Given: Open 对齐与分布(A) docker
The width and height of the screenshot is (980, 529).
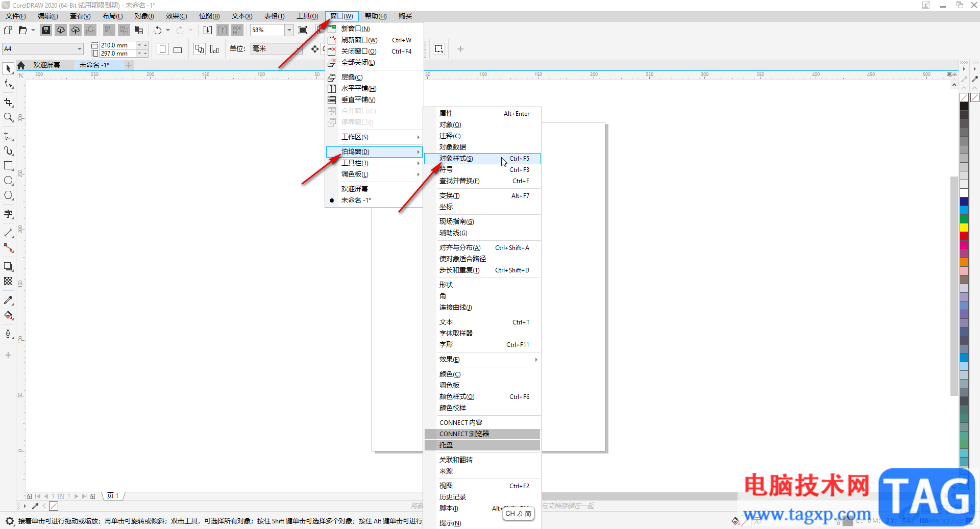Looking at the screenshot, I should coord(482,248).
